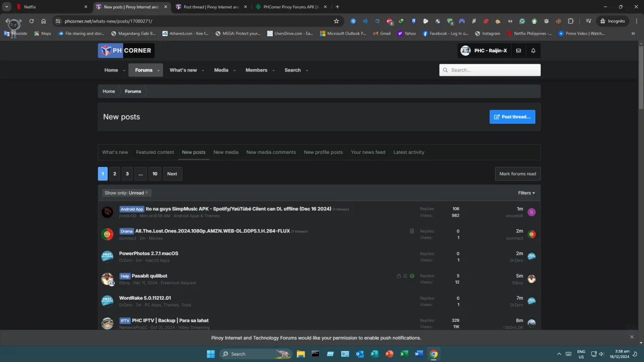Jump to page 10 of results
Screen dimensions: 644x362
(155, 174)
